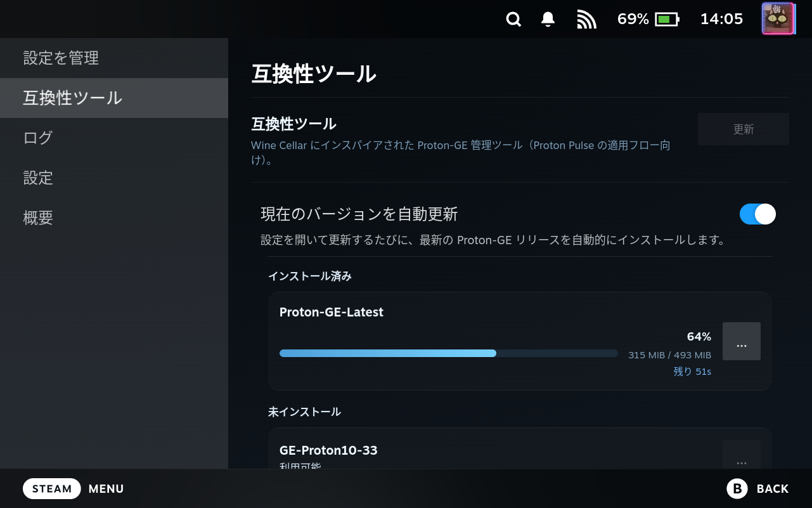Click the STEAM menu pill button
The width and height of the screenshot is (812, 508).
click(52, 489)
